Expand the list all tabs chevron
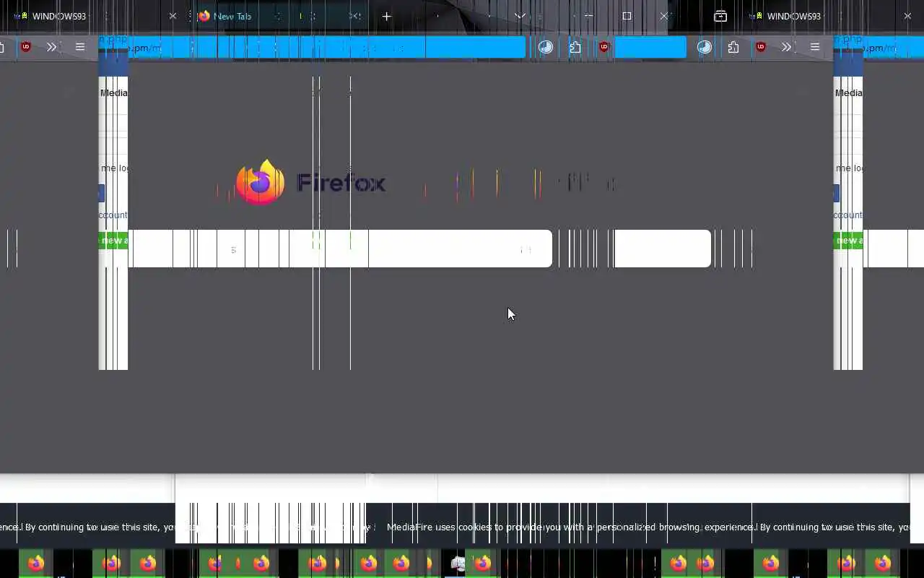The width and height of the screenshot is (924, 578). pyautogui.click(x=520, y=16)
